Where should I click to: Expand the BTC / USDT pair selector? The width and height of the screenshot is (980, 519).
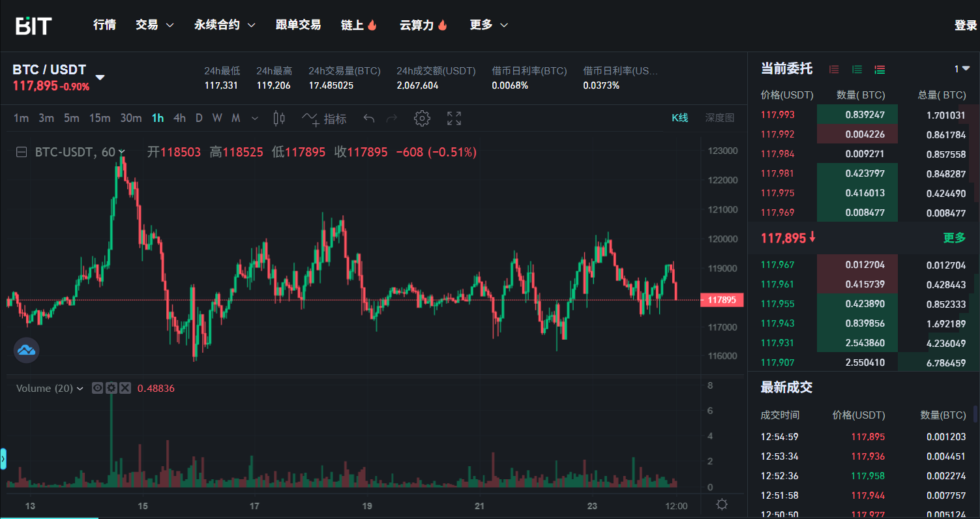100,77
